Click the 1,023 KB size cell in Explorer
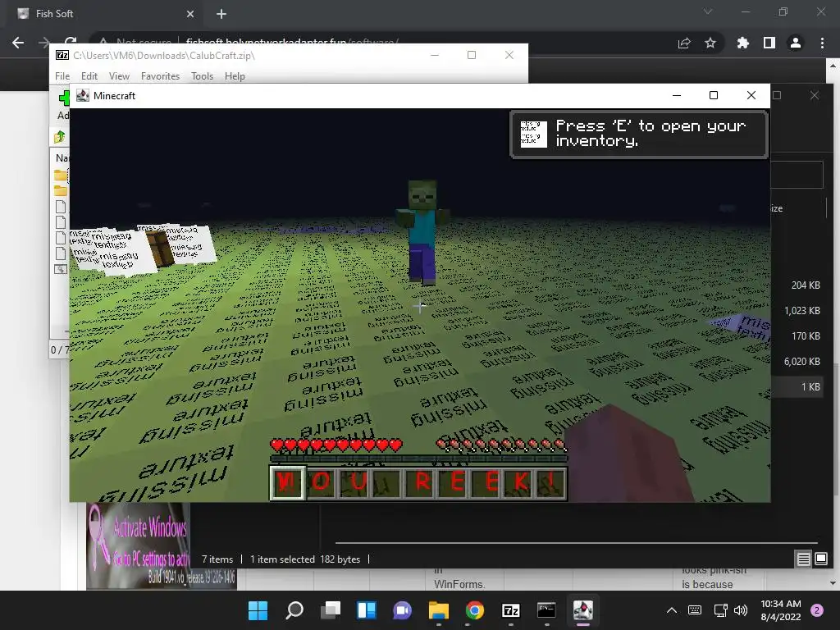840x630 pixels. point(802,311)
